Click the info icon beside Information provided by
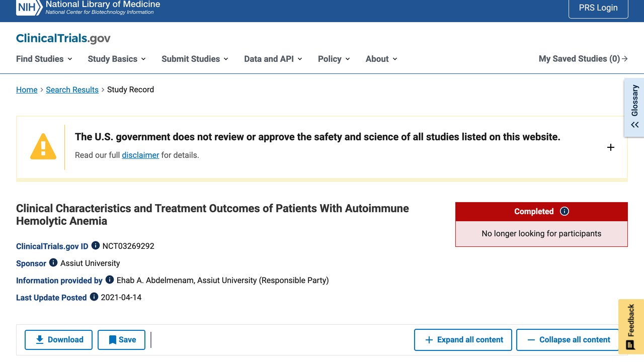644x362 pixels. (x=109, y=280)
